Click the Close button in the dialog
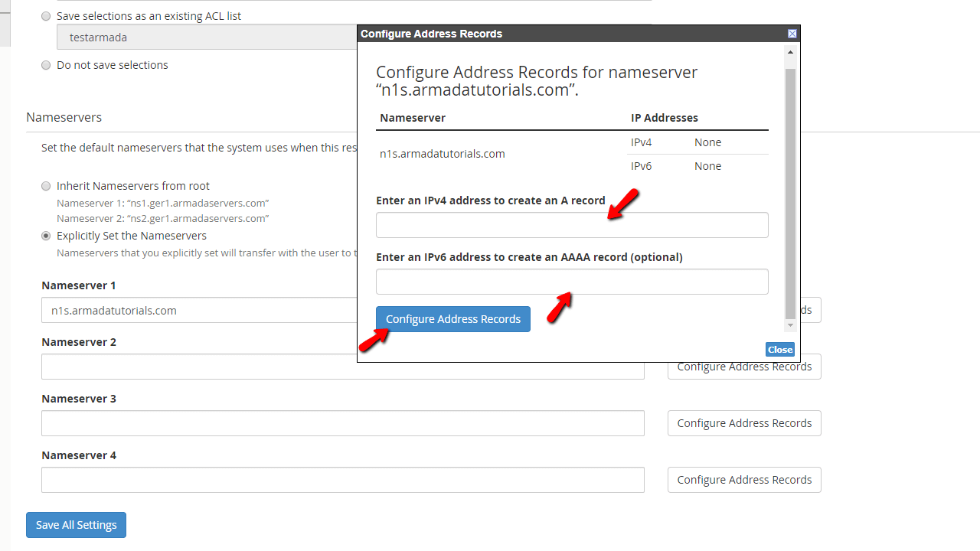The image size is (980, 551). click(x=780, y=350)
